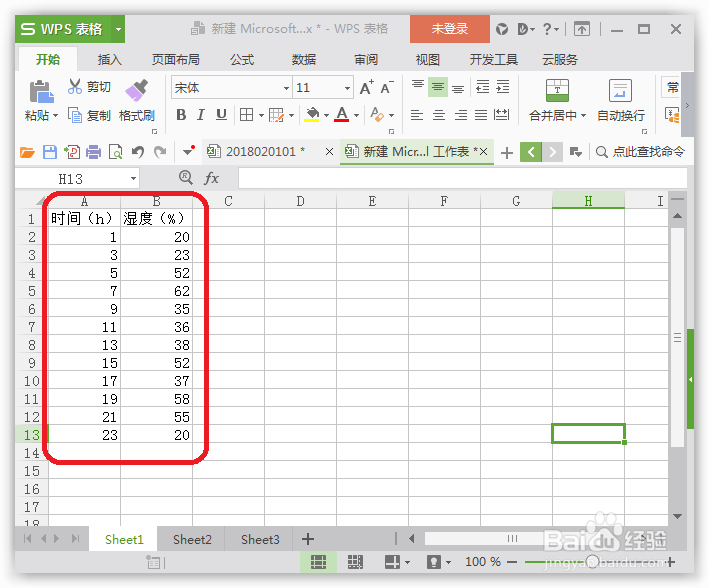Click the export to PDF icon
709x588 pixels.
coord(72,152)
